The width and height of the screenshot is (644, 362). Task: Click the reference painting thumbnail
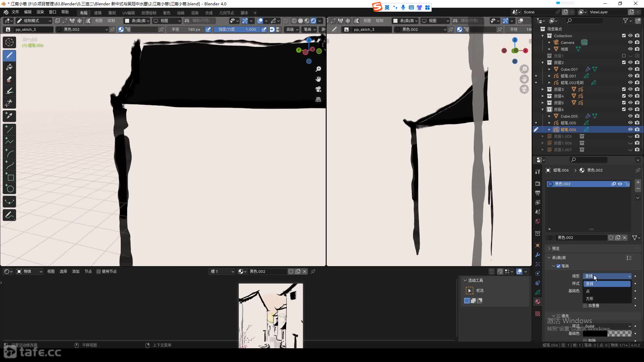click(271, 316)
